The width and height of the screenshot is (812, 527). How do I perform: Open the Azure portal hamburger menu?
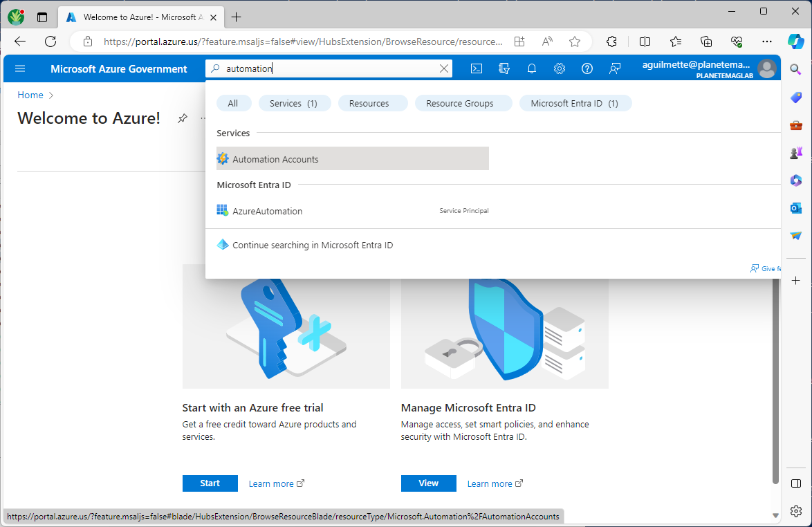pos(20,68)
